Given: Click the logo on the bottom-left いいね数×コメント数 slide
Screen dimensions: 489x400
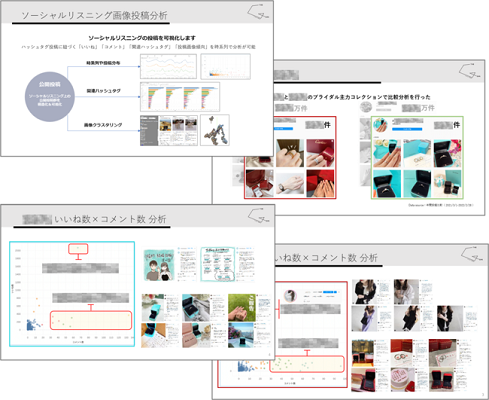Looking at the screenshot, I should click(258, 215).
